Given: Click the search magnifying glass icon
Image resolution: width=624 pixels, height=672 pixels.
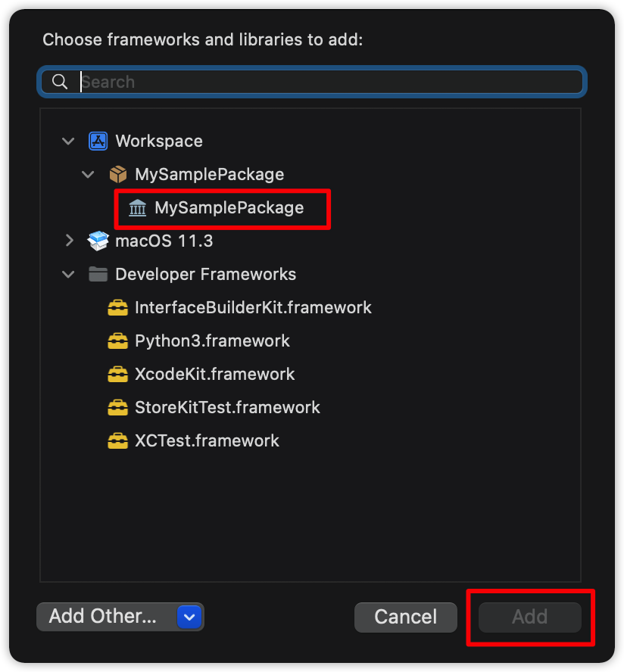Looking at the screenshot, I should click(x=60, y=82).
